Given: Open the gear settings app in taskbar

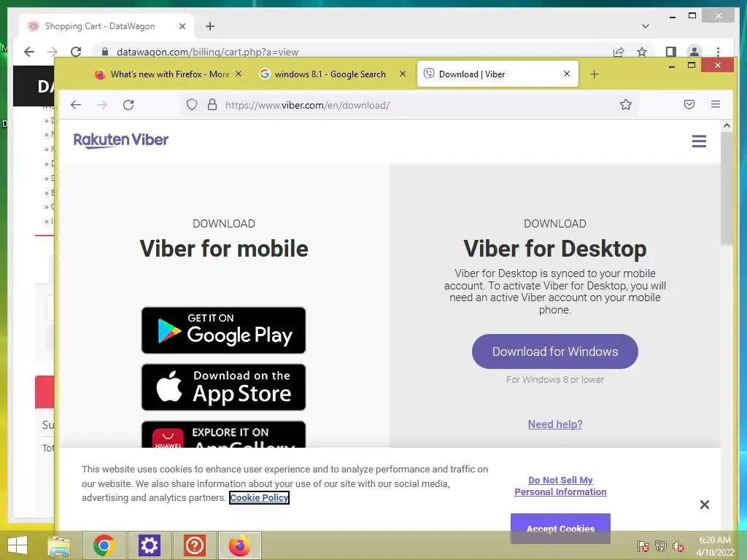Looking at the screenshot, I should 149,545.
